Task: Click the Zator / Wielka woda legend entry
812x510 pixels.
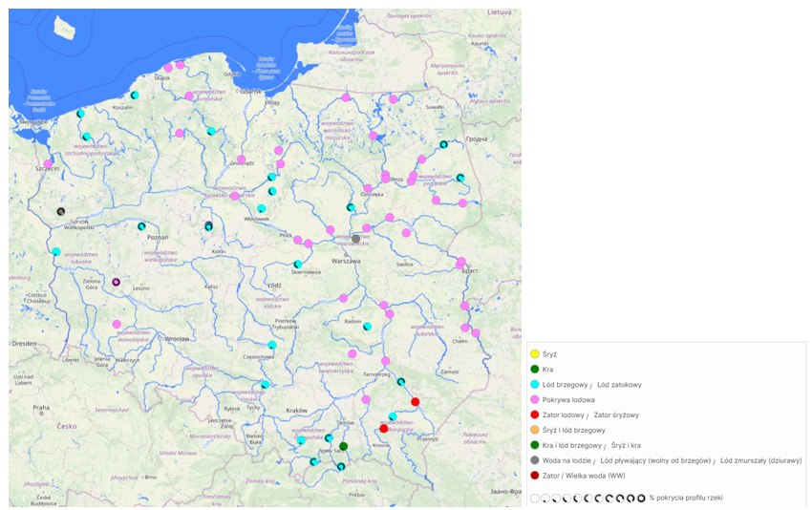Action: [584, 476]
